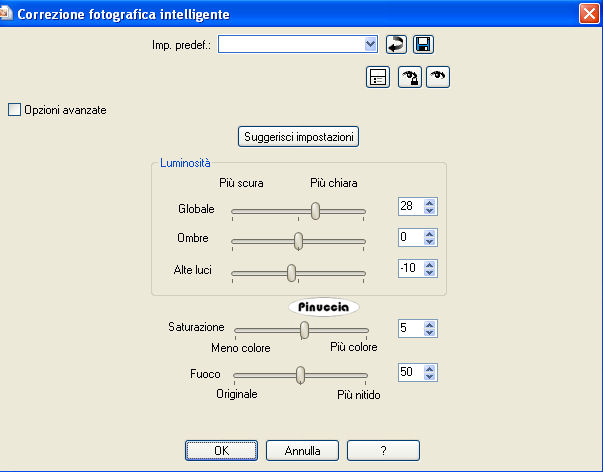
Task: Click the Suggerisci impostazioni button
Action: [x=298, y=137]
